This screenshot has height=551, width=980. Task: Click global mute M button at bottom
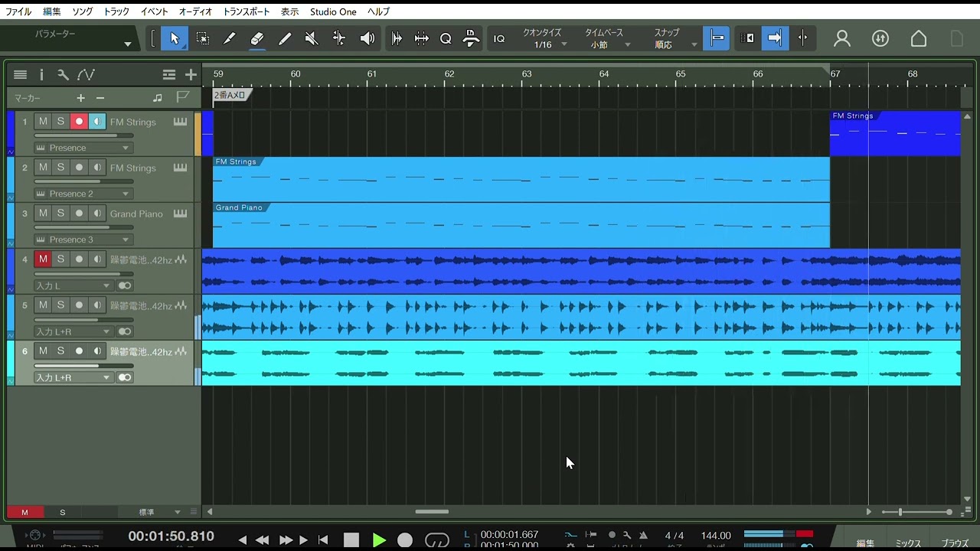click(x=24, y=512)
